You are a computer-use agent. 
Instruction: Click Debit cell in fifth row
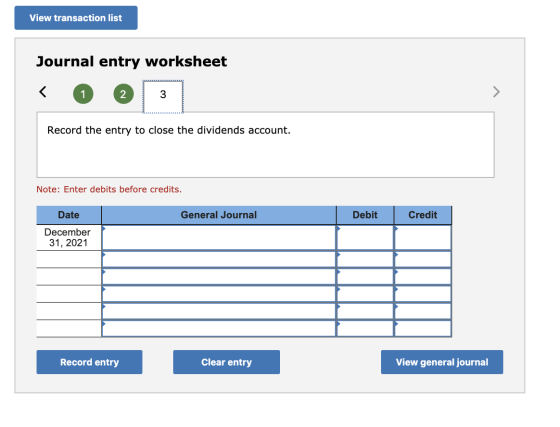tap(365, 311)
